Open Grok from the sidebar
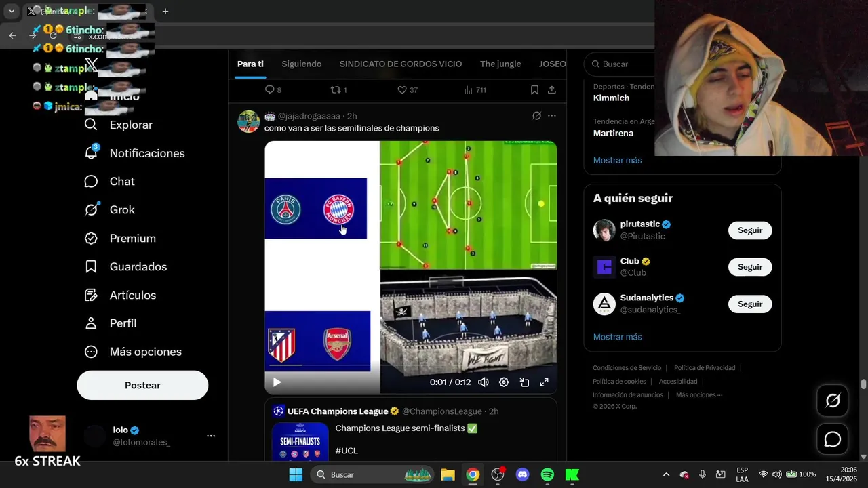The width and height of the screenshot is (868, 488). click(110, 210)
